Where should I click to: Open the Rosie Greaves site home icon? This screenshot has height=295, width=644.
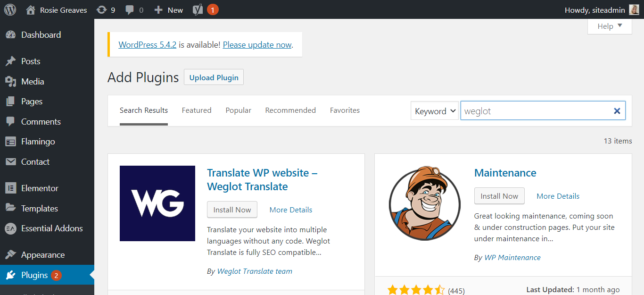pyautogui.click(x=31, y=9)
